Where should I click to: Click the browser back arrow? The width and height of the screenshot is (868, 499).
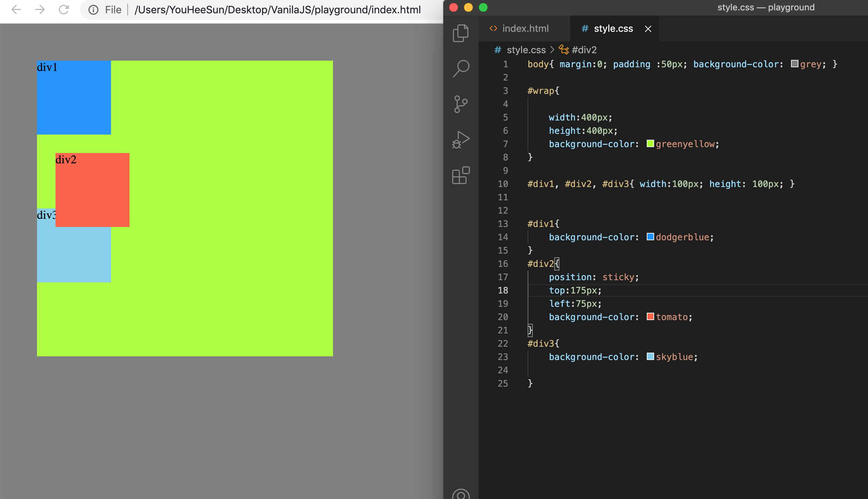(x=16, y=10)
